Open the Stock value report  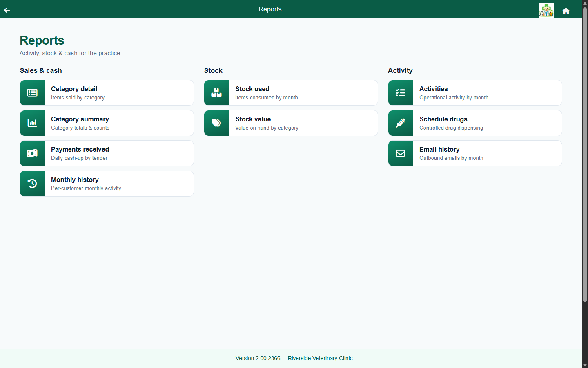[291, 123]
